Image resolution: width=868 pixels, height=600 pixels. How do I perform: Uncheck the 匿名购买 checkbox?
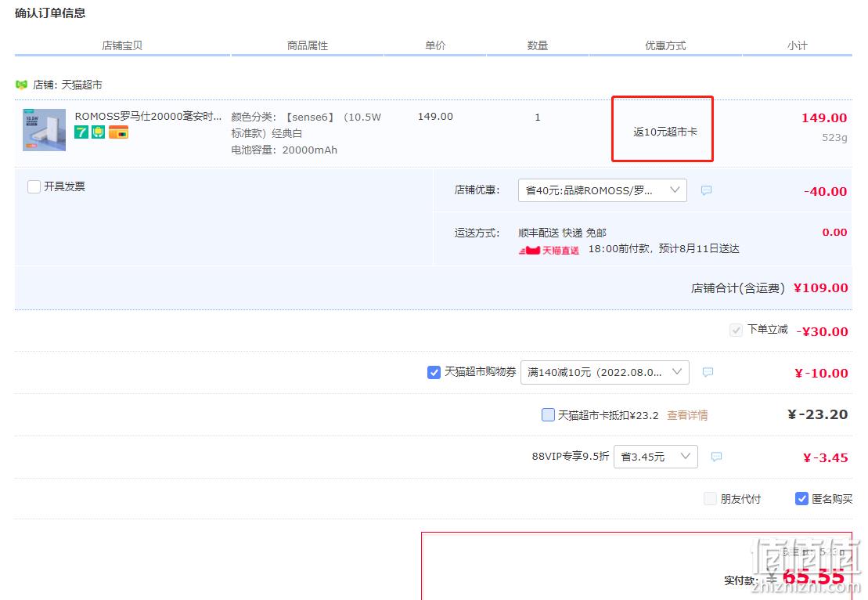pyautogui.click(x=801, y=499)
